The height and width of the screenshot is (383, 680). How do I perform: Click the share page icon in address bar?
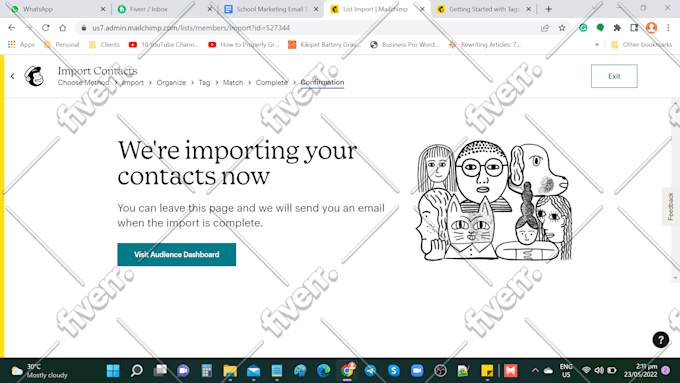(545, 28)
